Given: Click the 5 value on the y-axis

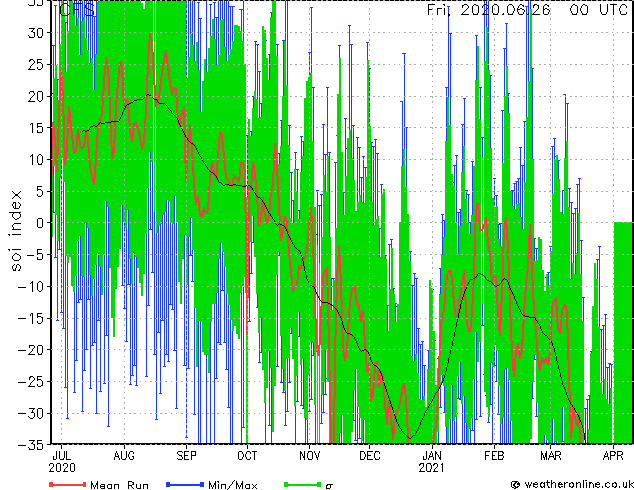Looking at the screenshot, I should point(39,191).
